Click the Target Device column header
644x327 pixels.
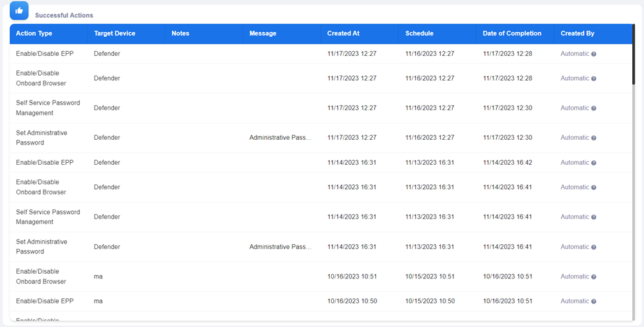(x=114, y=33)
